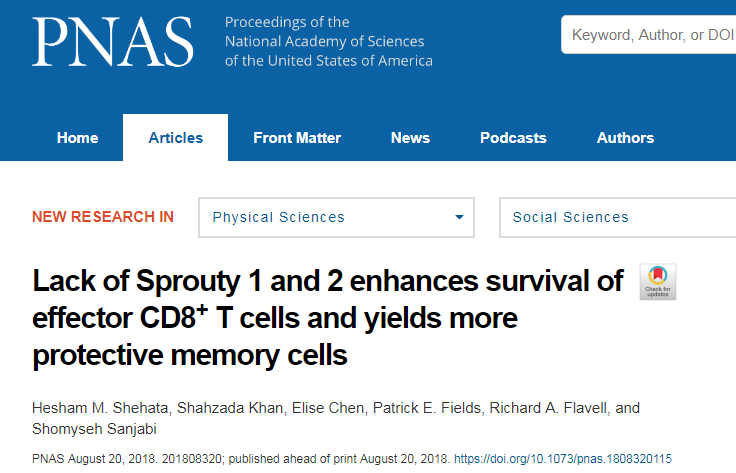Screen dimensions: 736x473
Task: Open the News section
Action: pos(410,138)
